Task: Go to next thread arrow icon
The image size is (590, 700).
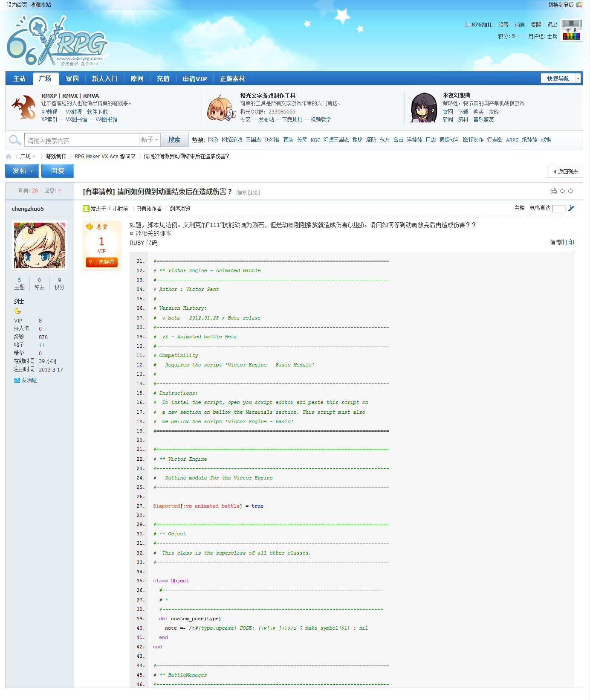Action: point(571,191)
